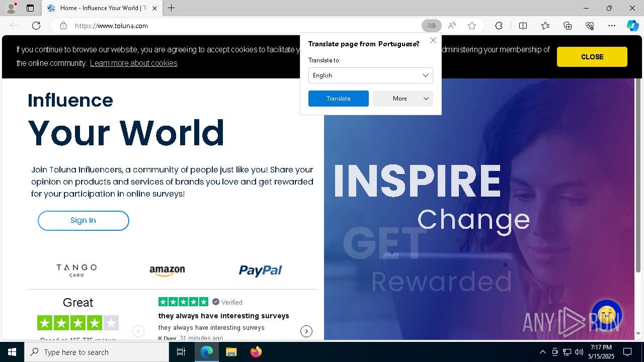Click the Windows taskbar search box

click(97, 352)
